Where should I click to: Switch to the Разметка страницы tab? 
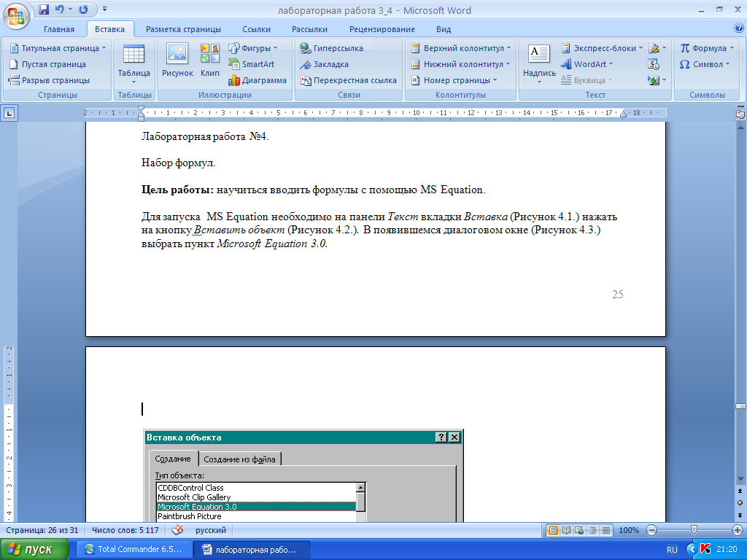pyautogui.click(x=183, y=29)
